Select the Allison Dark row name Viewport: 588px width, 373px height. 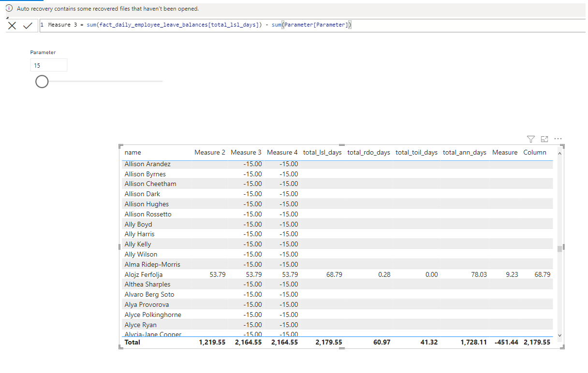click(142, 194)
